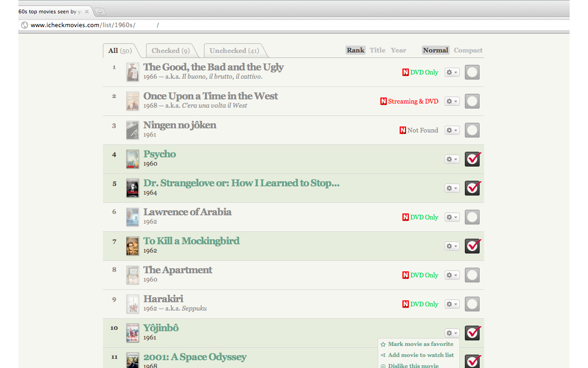Focus the address bar showing www.icheckmovies.com
The image size is (588, 368).
(294, 25)
